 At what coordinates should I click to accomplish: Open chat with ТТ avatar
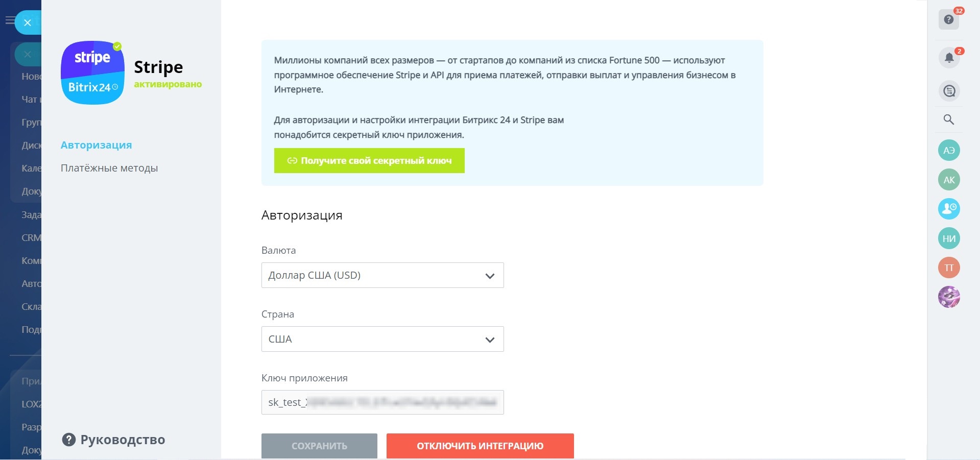click(949, 268)
